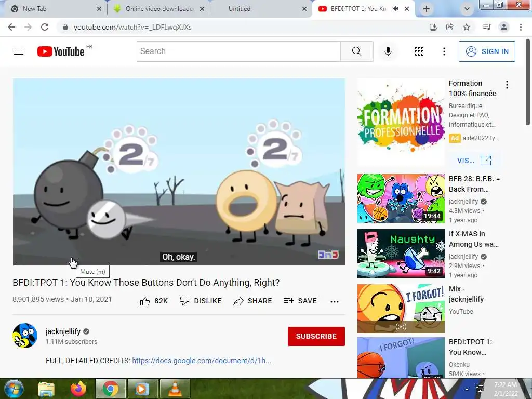Screen dimensions: 532x399
Task: Go to YouTube home via logo
Action: pos(61,51)
